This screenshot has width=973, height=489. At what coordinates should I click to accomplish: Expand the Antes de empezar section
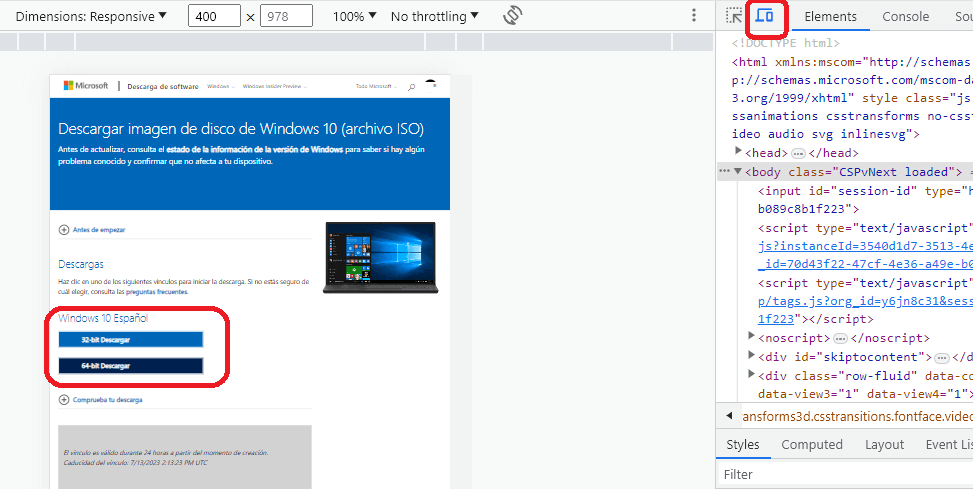92,230
